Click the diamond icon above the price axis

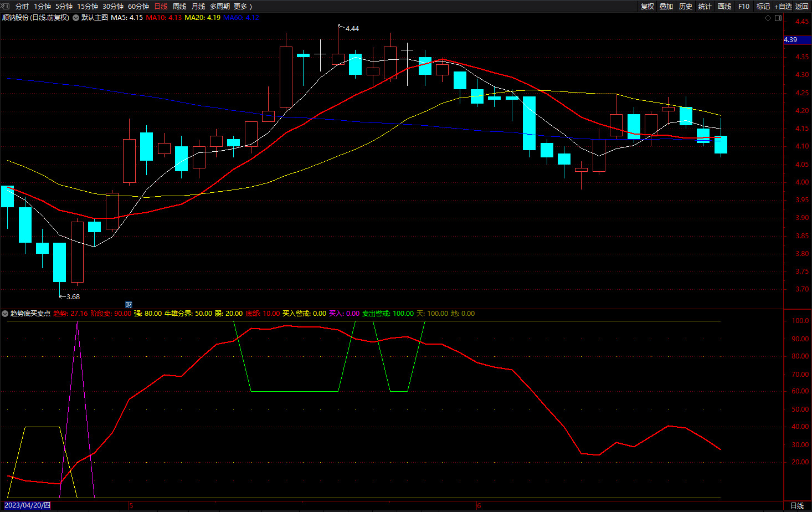tap(768, 18)
